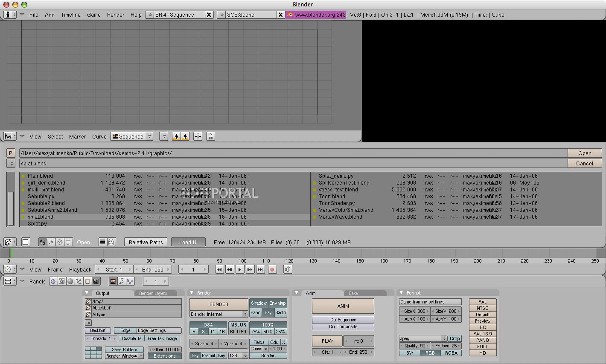Open the Shading context sphere icon
The width and height of the screenshot is (606, 364).
[x=70, y=281]
